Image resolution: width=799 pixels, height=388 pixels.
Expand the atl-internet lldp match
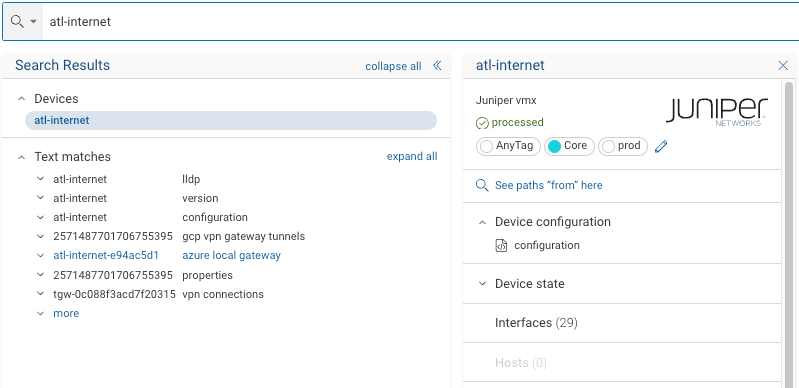pyautogui.click(x=40, y=179)
